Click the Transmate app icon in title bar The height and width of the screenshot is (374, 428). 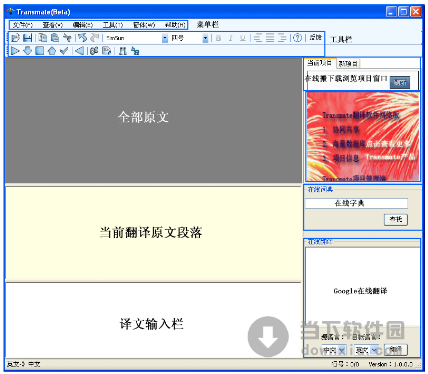click(10, 12)
